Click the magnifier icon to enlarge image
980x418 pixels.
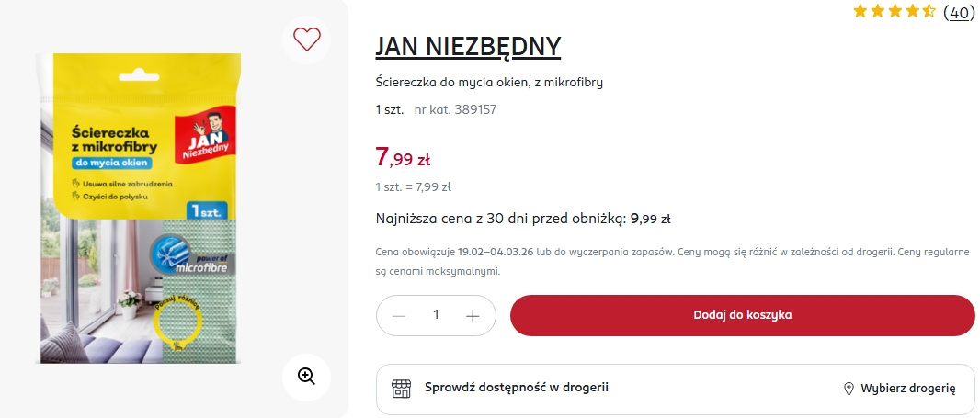click(306, 376)
